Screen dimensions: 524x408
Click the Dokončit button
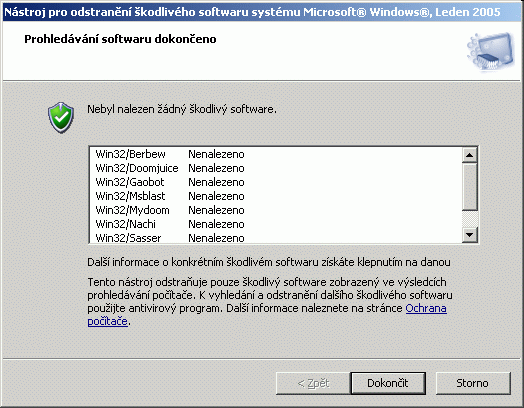click(x=388, y=383)
